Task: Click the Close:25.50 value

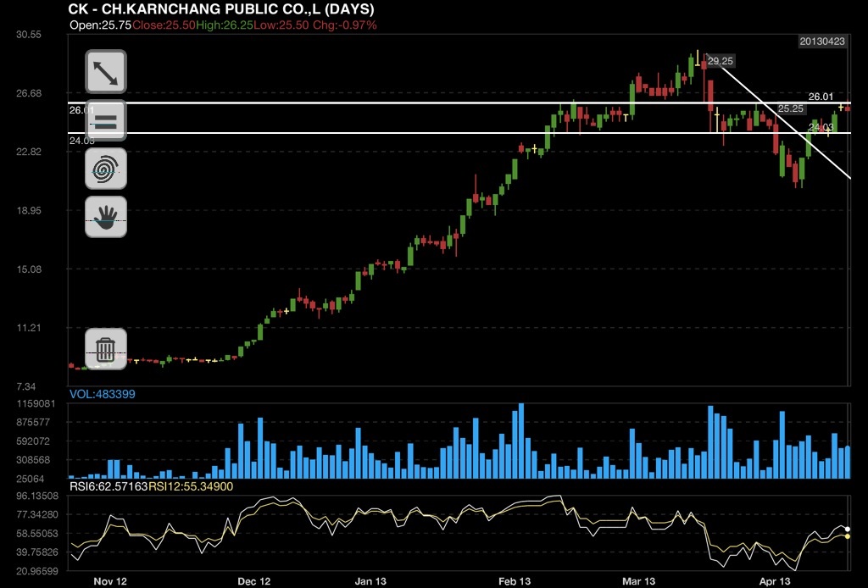Action: (x=164, y=25)
